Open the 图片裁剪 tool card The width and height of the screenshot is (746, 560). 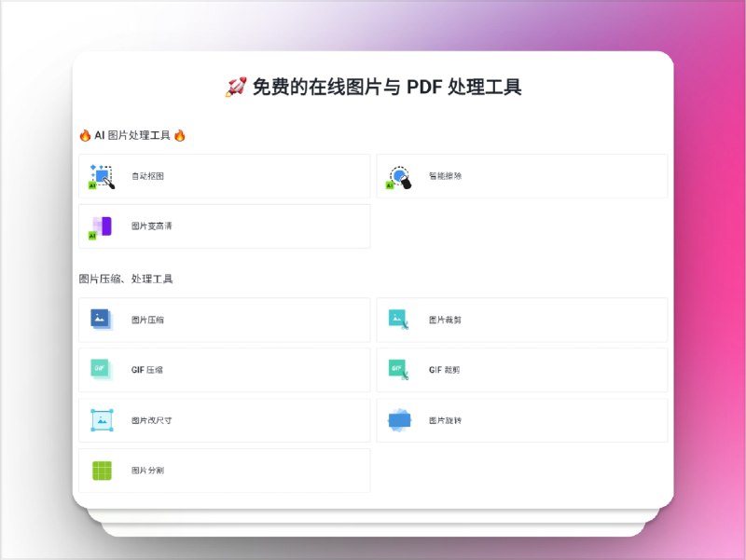pos(522,320)
